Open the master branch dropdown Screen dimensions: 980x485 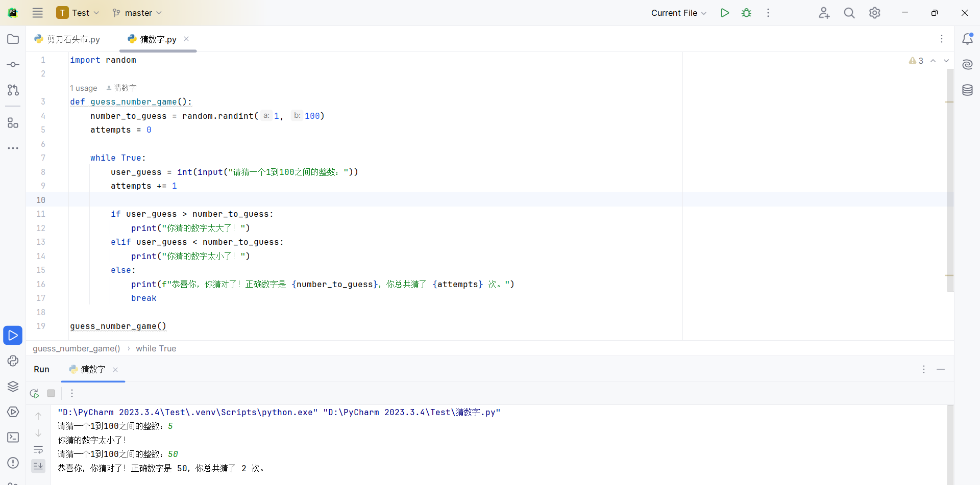137,13
